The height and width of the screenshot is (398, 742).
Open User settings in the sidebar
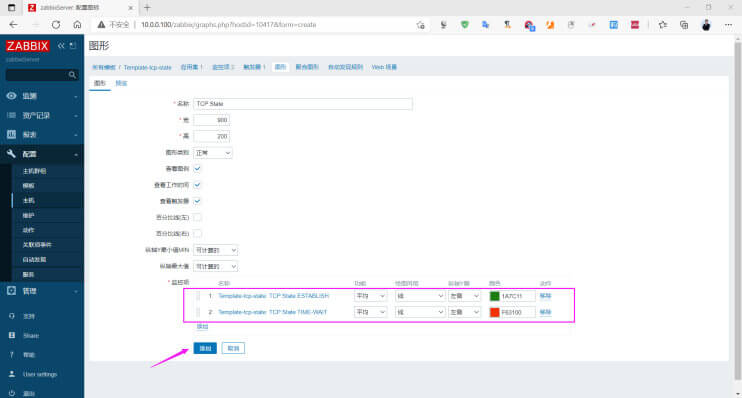pyautogui.click(x=40, y=374)
